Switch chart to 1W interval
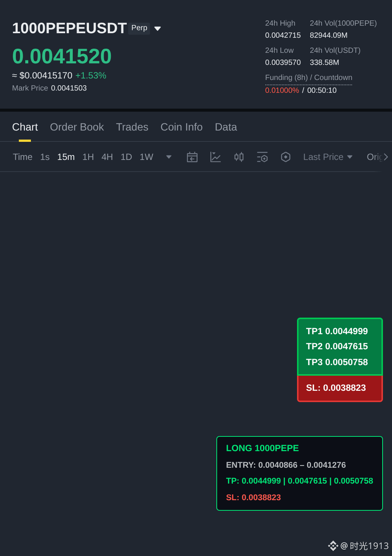The height and width of the screenshot is (556, 392). (x=146, y=157)
